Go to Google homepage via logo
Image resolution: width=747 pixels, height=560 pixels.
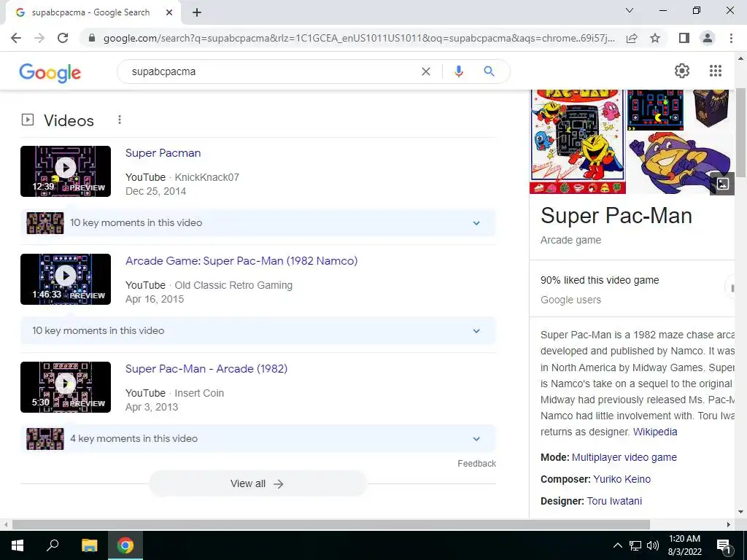tap(50, 72)
